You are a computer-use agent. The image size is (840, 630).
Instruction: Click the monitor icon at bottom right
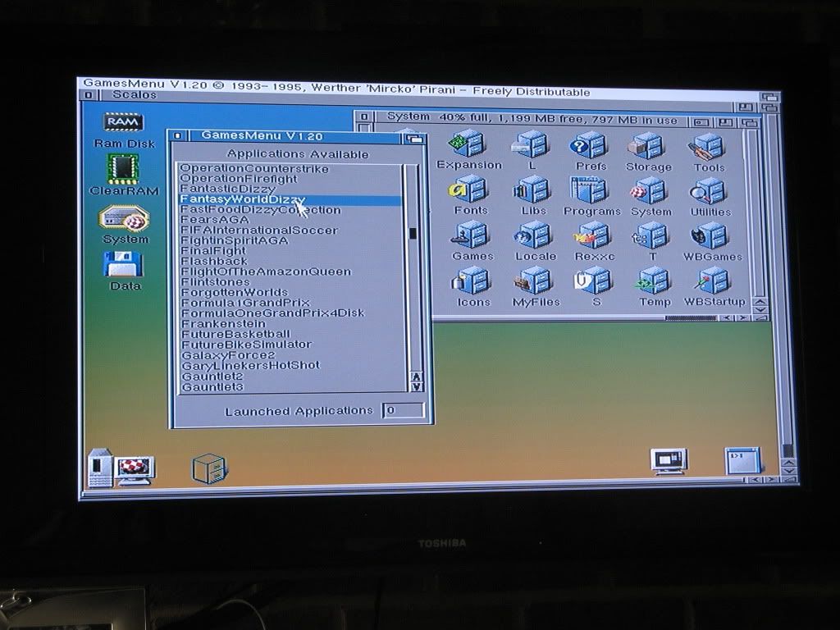[669, 462]
